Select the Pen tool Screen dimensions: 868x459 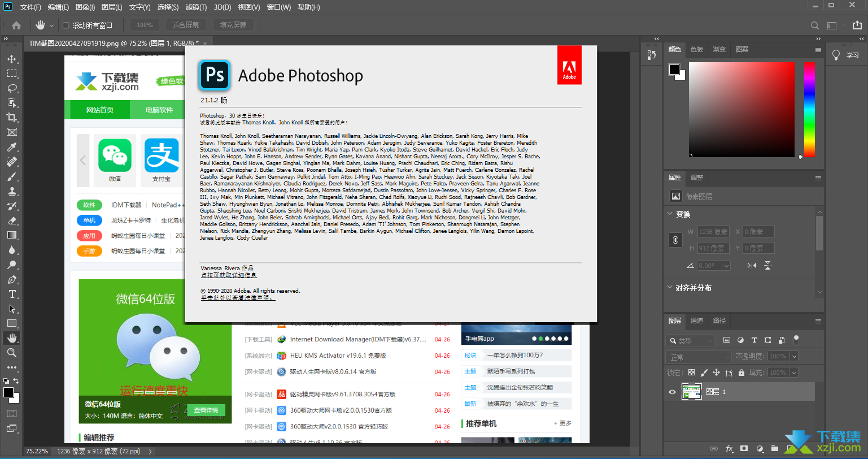click(x=12, y=279)
